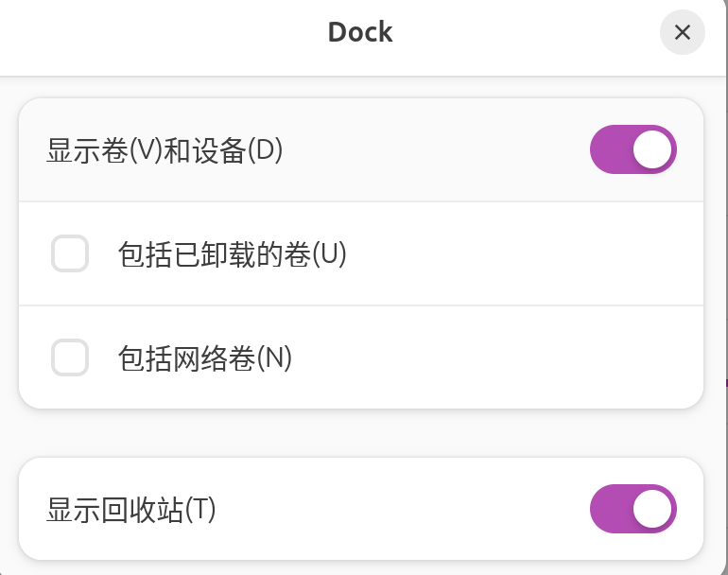The image size is (728, 575).
Task: Click the gray gap between the two cards
Action: [x=361, y=433]
